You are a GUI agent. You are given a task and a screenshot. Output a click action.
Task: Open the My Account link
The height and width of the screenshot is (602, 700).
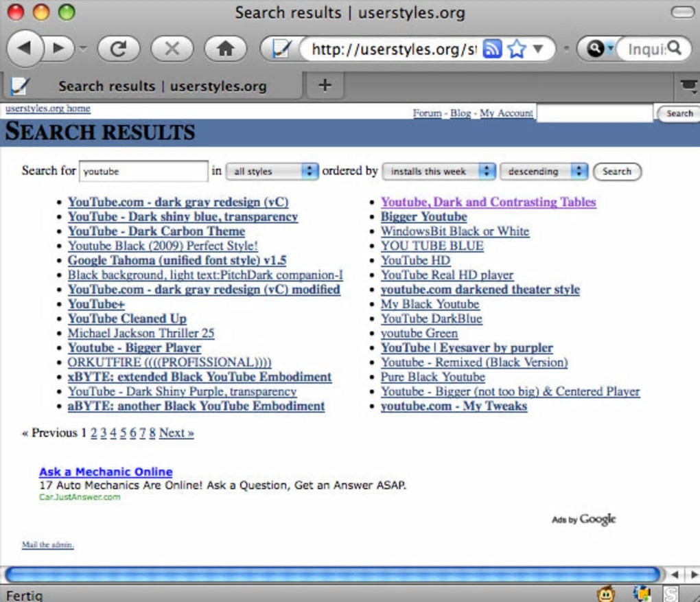pyautogui.click(x=506, y=113)
